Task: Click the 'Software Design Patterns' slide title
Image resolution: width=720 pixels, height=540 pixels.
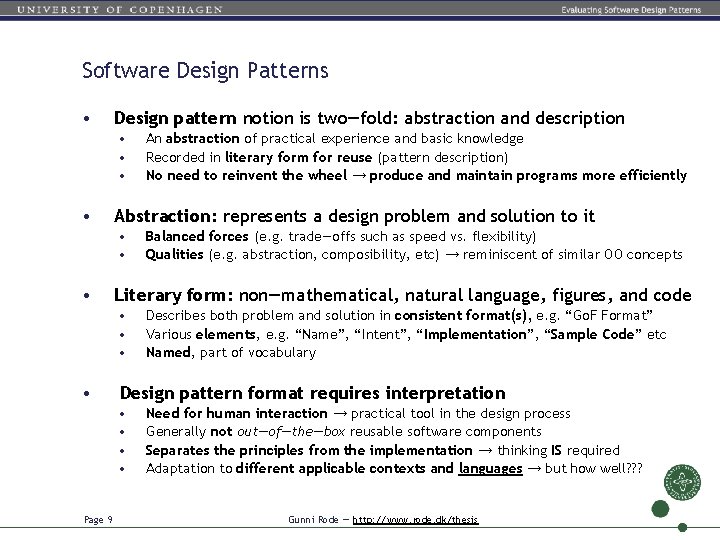Action: point(205,71)
